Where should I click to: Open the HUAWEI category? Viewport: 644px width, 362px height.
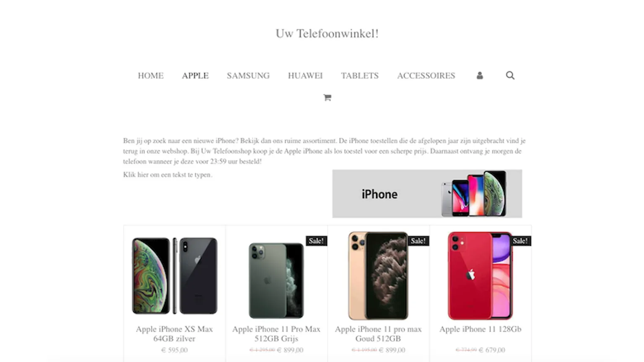coord(305,75)
